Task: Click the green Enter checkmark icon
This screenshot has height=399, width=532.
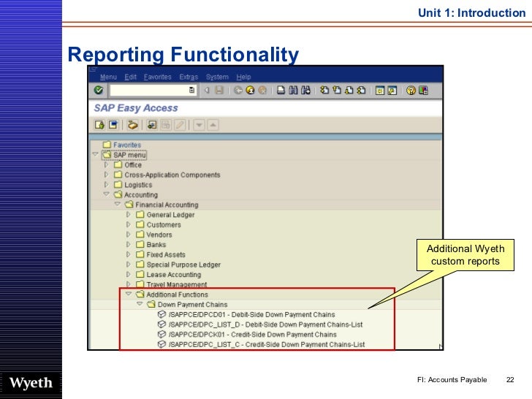Action: coord(99,91)
